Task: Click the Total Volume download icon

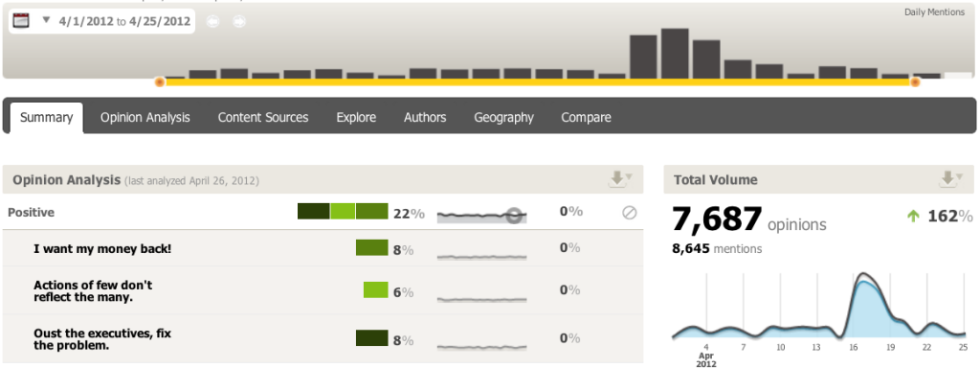Action: click(x=951, y=179)
